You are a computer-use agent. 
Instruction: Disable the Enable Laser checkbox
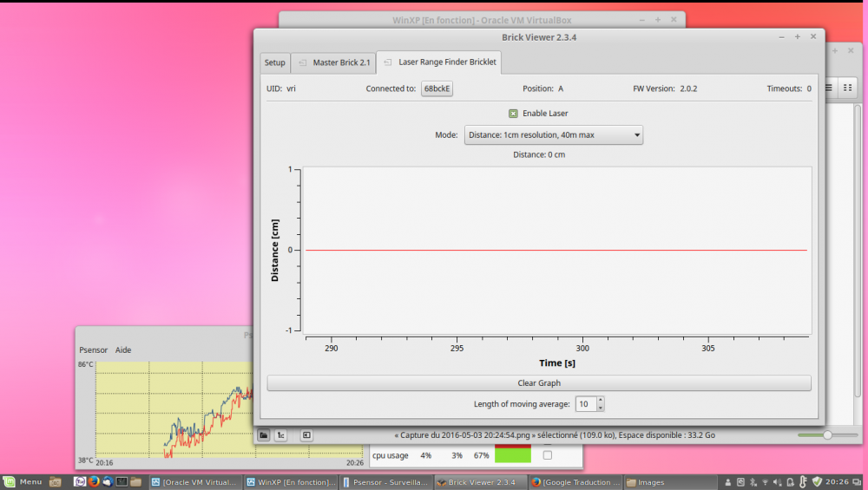click(x=513, y=114)
